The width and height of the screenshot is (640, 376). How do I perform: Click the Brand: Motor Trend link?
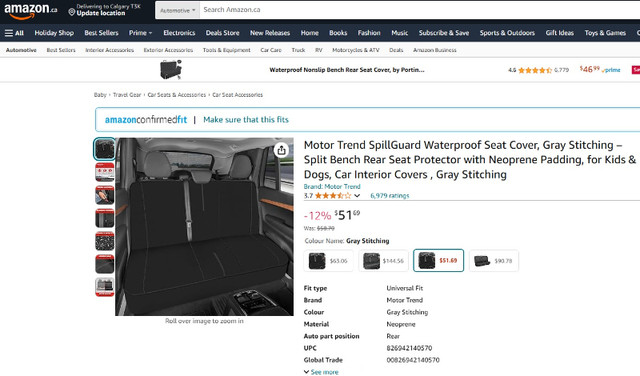coord(332,187)
